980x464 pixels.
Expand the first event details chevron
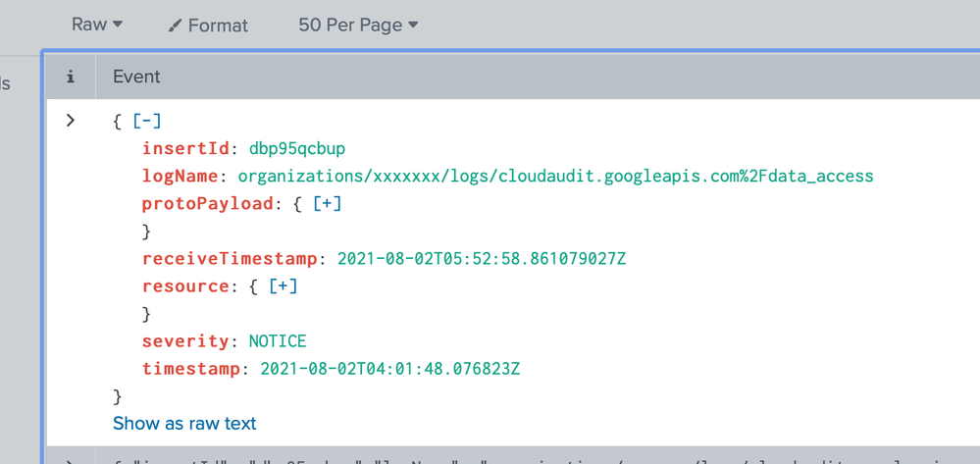[x=71, y=121]
